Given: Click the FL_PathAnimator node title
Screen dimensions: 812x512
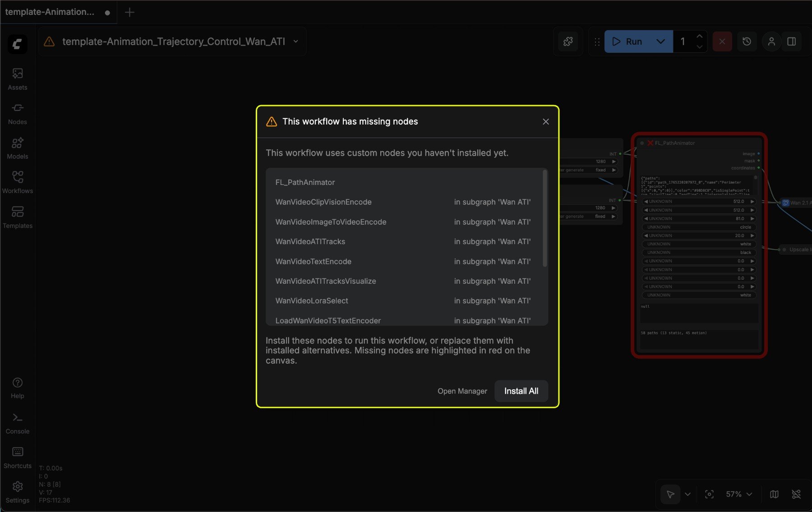Looking at the screenshot, I should pos(674,143).
